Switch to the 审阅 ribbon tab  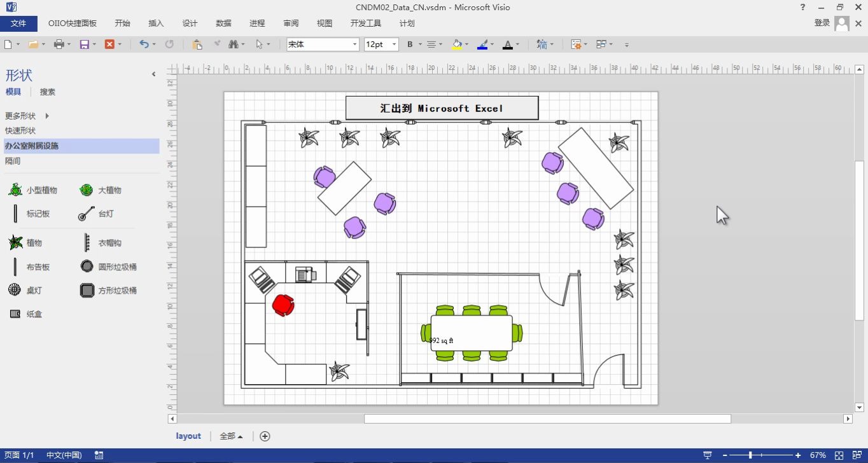click(291, 23)
